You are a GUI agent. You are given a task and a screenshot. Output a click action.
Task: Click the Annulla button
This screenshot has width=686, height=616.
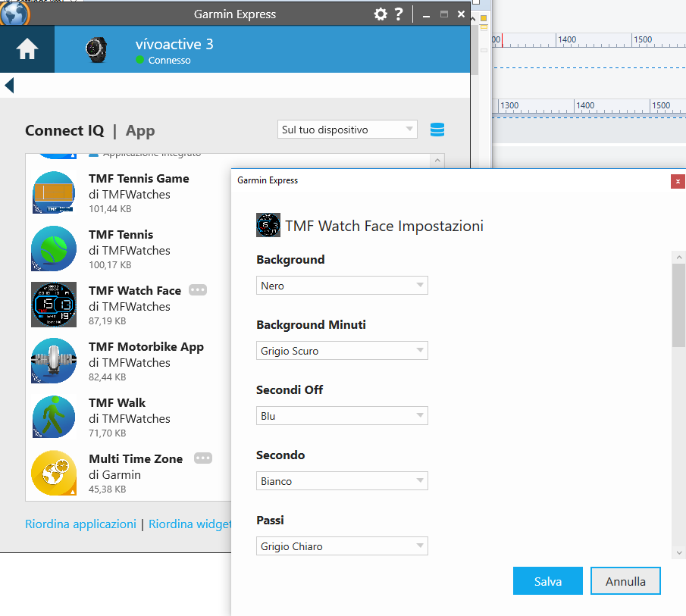pos(625,581)
